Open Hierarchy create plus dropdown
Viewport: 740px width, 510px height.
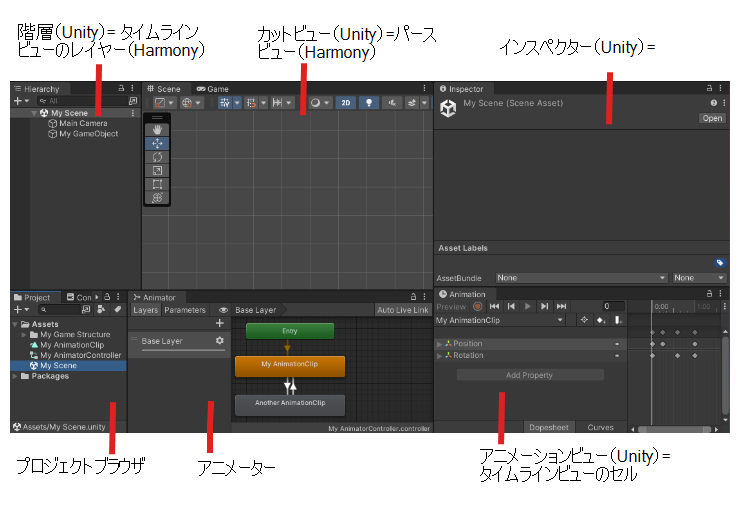click(x=21, y=101)
